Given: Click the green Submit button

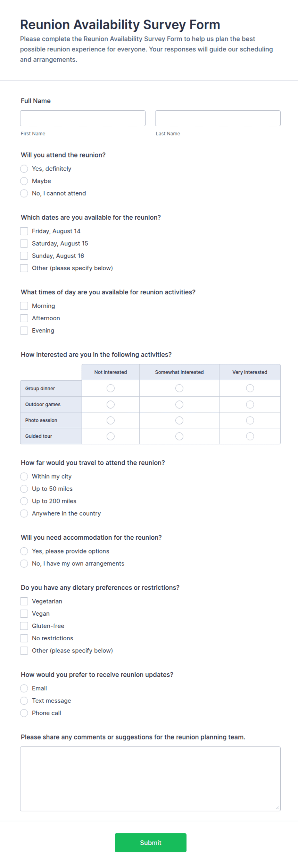Looking at the screenshot, I should (151, 843).
